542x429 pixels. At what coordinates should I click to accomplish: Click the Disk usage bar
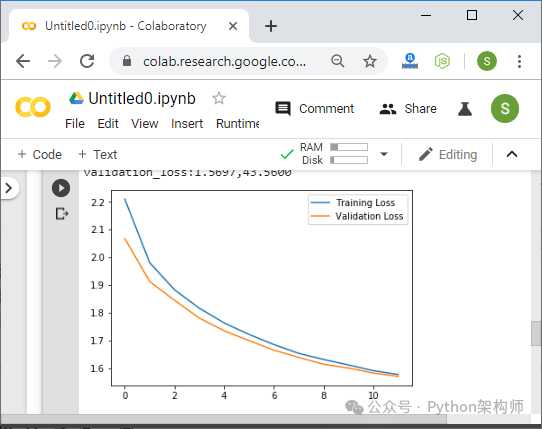click(349, 160)
